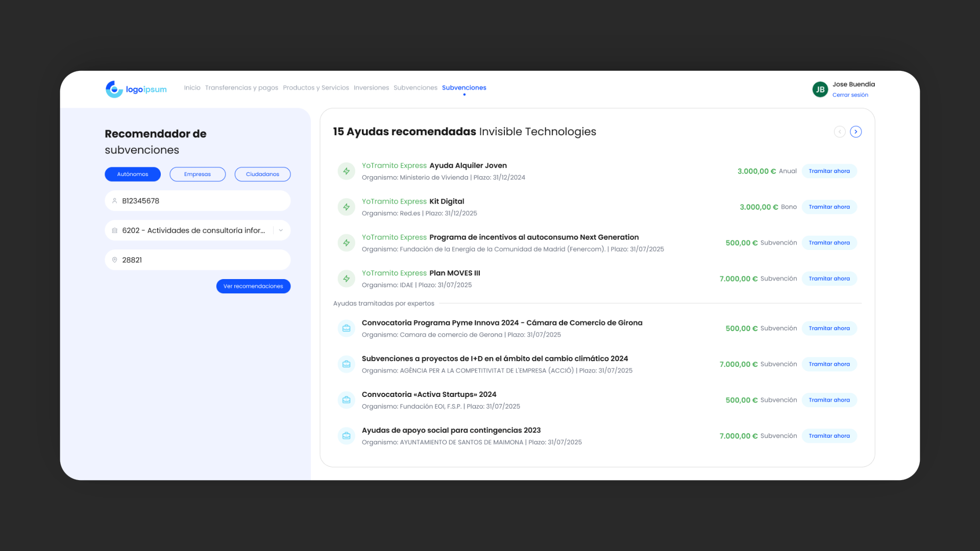
Task: Click Tramitar ahora for I+D cambio climático
Action: [829, 364]
